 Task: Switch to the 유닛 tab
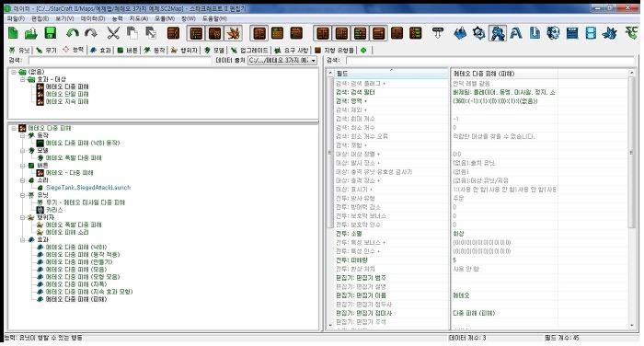pos(19,50)
